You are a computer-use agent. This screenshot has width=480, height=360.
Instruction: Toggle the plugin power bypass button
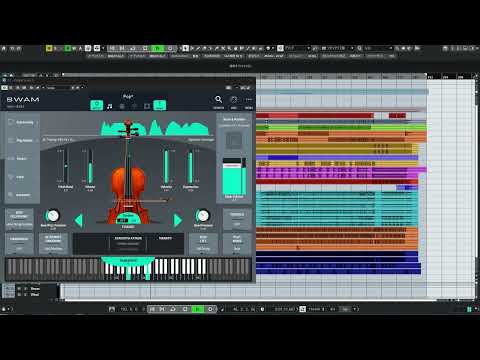point(4,88)
